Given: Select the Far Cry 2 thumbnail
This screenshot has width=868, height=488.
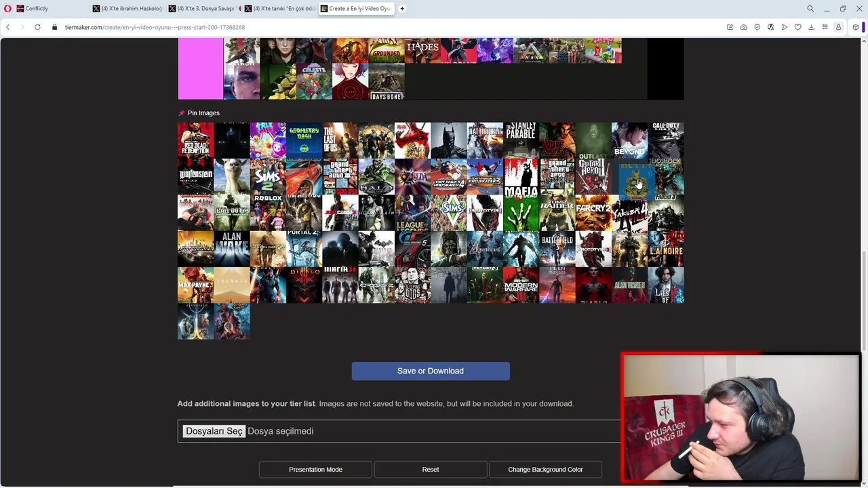Looking at the screenshot, I should pyautogui.click(x=593, y=213).
